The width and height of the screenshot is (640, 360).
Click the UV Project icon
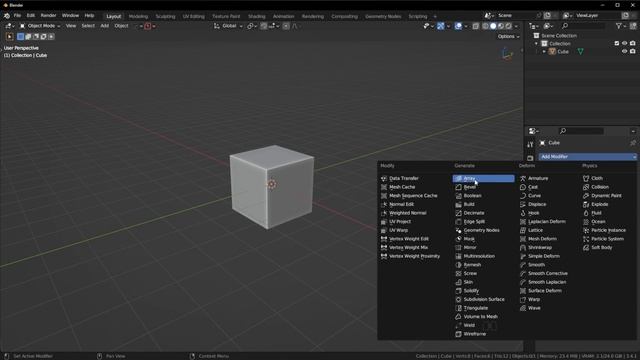384,222
